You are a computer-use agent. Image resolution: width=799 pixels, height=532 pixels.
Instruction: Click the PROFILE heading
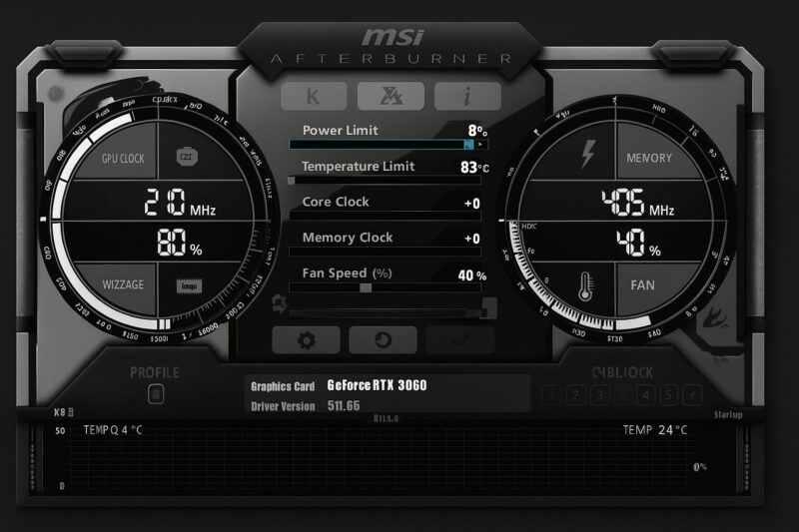pos(155,372)
